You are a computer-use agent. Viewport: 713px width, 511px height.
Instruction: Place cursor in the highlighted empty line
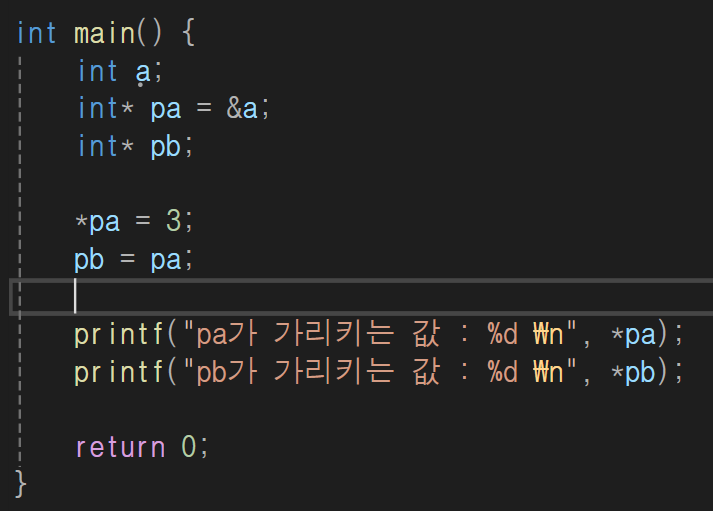[x=361, y=297]
